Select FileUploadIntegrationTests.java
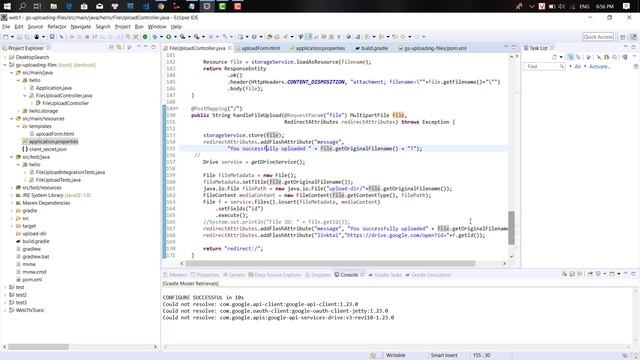The image size is (640, 360). 70,172
